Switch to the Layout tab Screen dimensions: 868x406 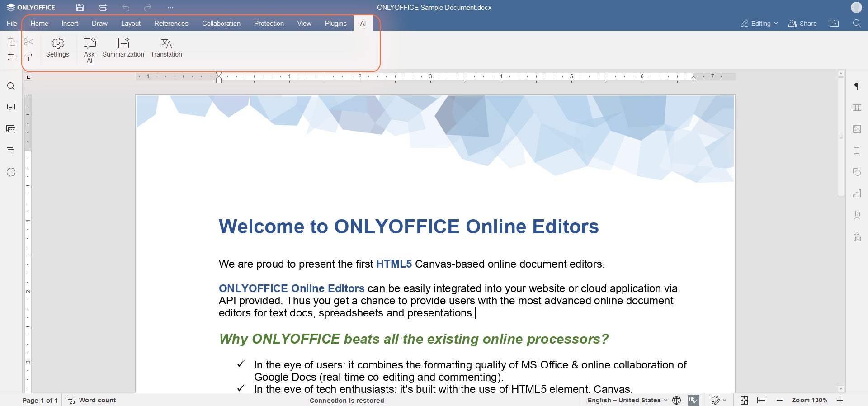pyautogui.click(x=131, y=24)
